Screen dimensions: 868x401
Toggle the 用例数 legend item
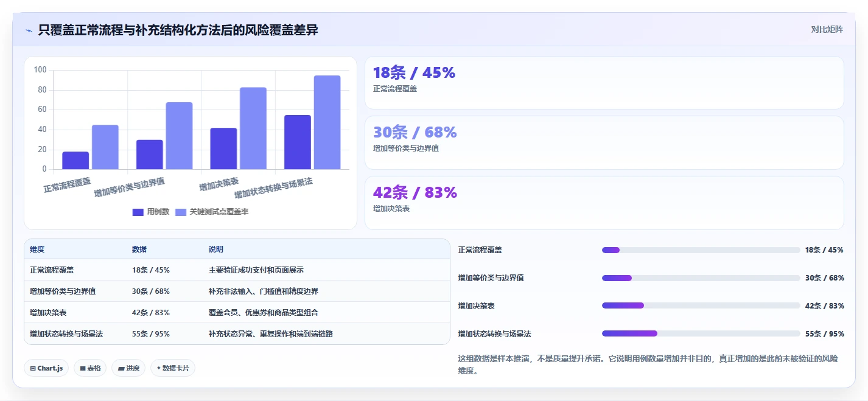[151, 212]
